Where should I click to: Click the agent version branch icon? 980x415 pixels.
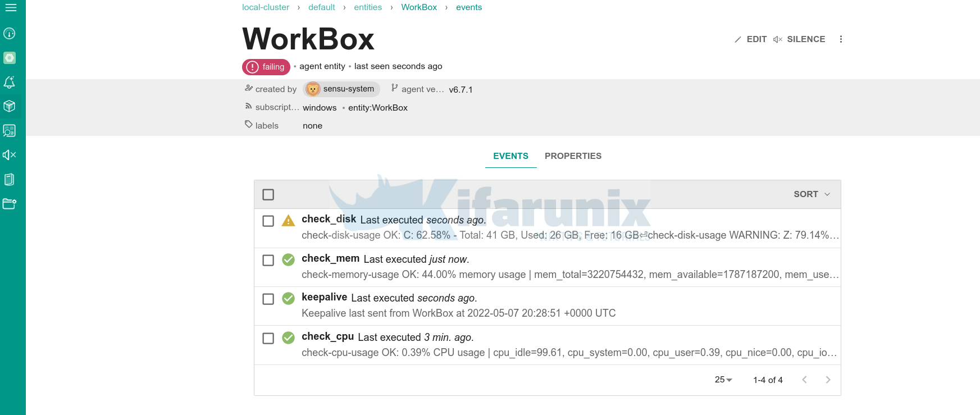395,88
